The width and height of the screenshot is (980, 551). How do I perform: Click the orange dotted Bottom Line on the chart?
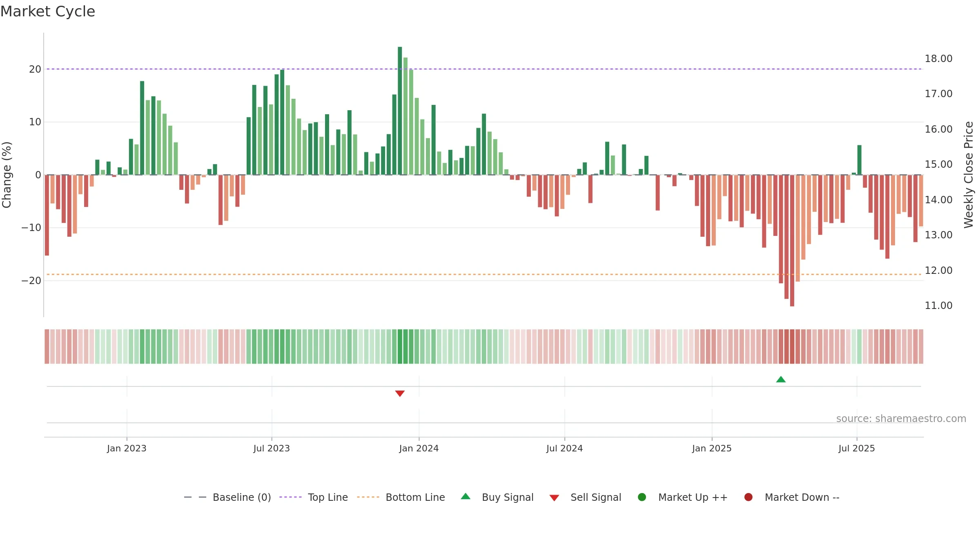tap(484, 274)
